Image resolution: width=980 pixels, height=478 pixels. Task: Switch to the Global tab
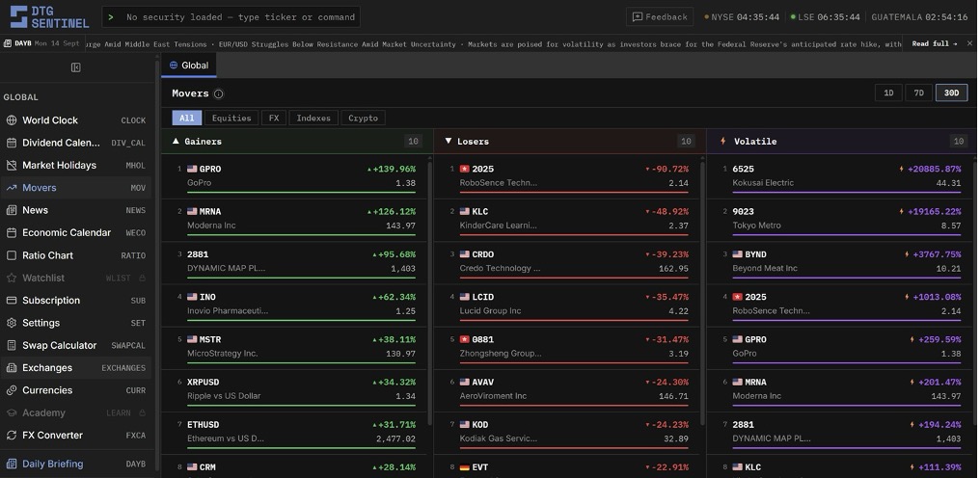(x=189, y=65)
